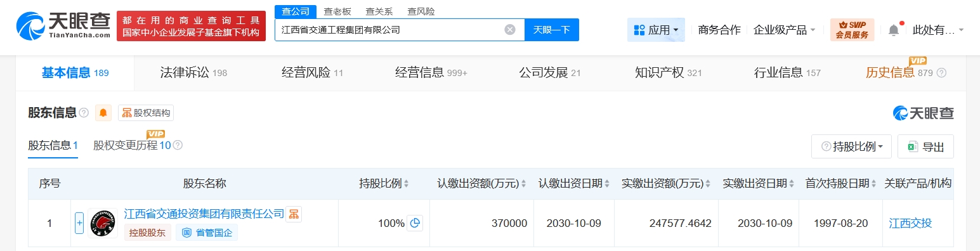Click the help icon beside 股东信息 heading
Image resolution: width=980 pixels, height=251 pixels.
click(x=84, y=113)
